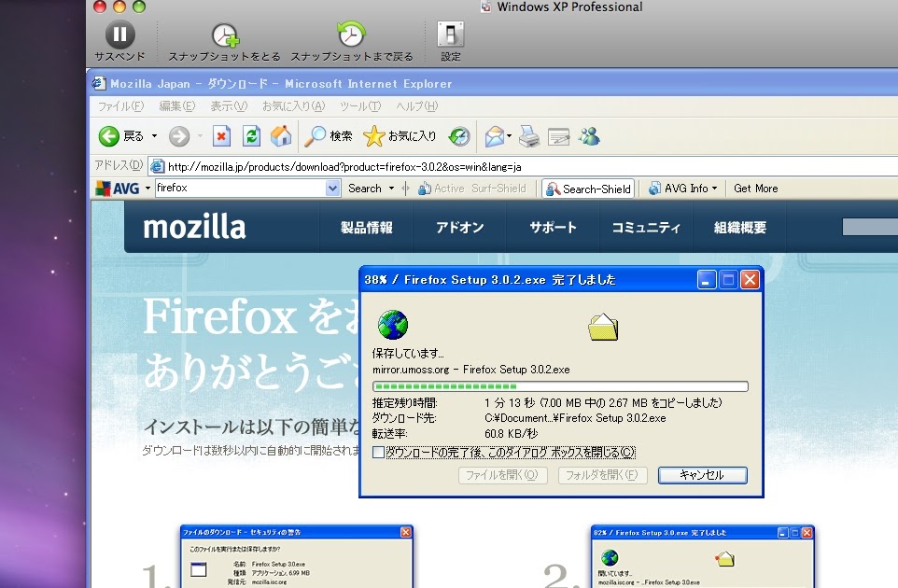Open the サポート nav tab
Screen dimensions: 898x588
[553, 228]
